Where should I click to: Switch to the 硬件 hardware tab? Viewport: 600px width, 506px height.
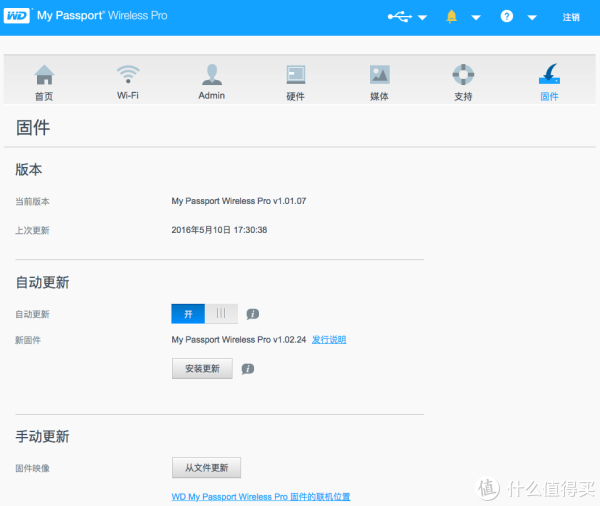pos(295,82)
